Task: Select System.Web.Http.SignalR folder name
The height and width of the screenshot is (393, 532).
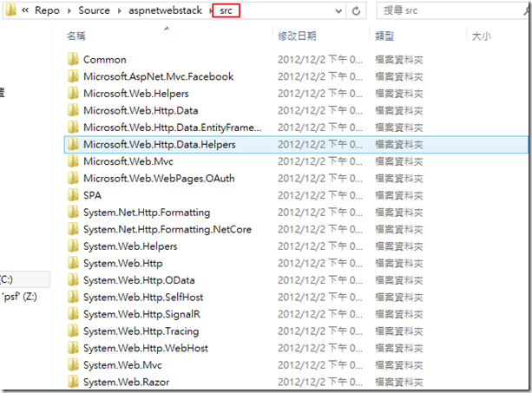Action: (141, 314)
